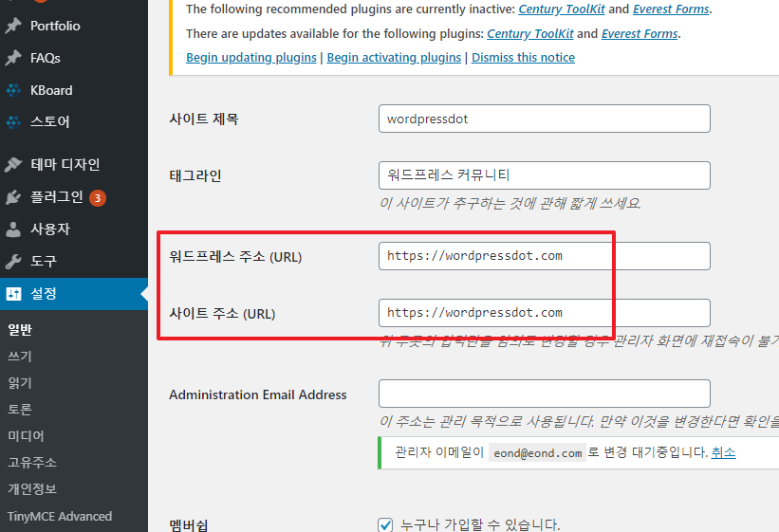Click the pending email eond@eond.com text

click(538, 453)
